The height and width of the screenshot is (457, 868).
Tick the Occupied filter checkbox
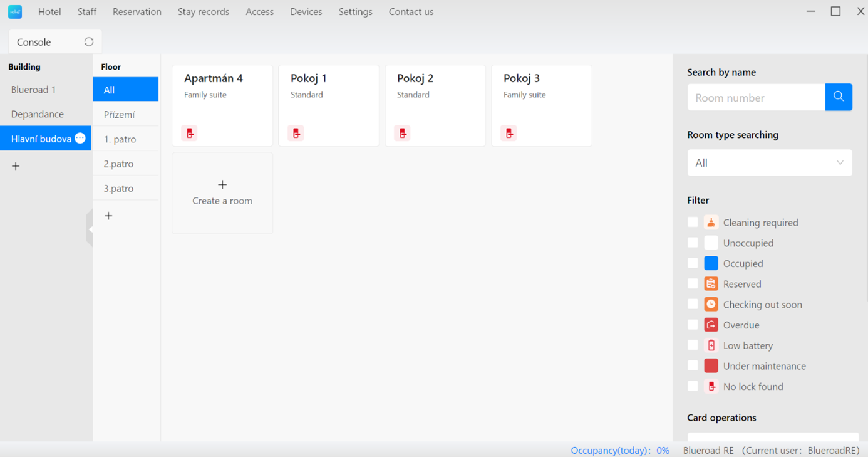click(693, 263)
